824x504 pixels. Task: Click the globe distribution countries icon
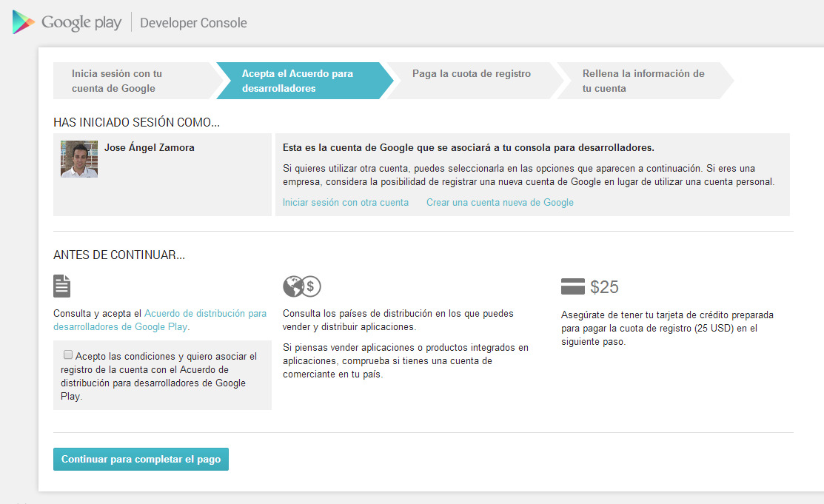[x=294, y=286]
